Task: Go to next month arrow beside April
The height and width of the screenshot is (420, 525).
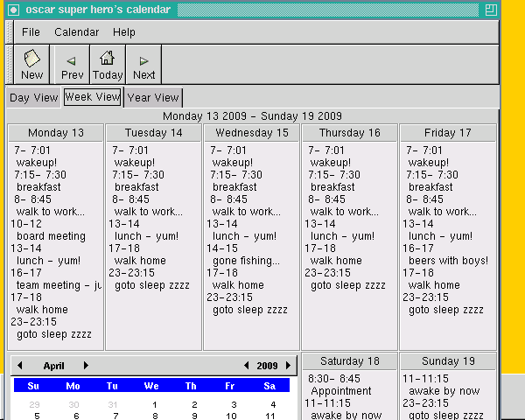Action: point(86,366)
